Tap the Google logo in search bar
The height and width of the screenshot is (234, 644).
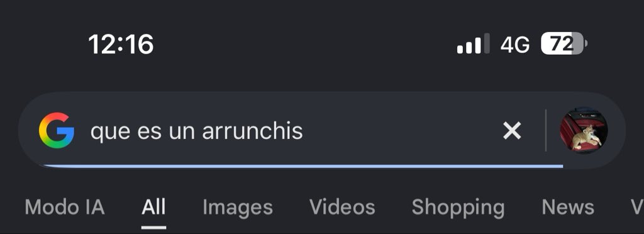point(57,131)
